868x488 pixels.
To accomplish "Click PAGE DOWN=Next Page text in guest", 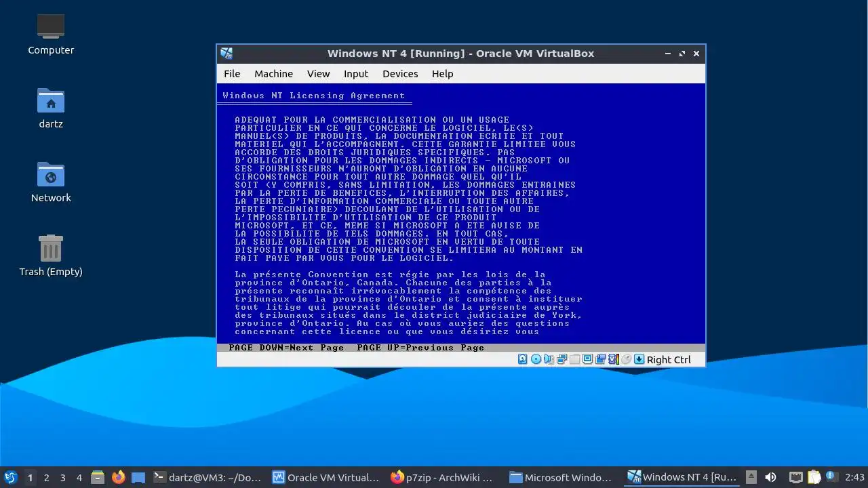I will coord(286,348).
